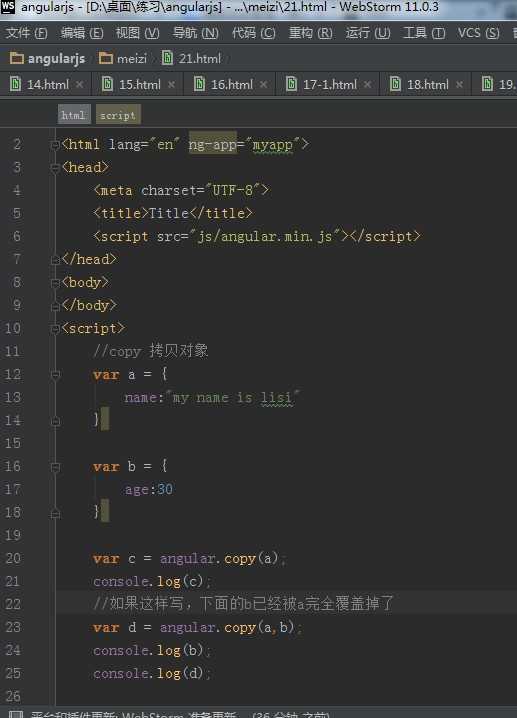Click the ng-app attribute on line 2
The image size is (517, 718).
pyautogui.click(x=212, y=144)
